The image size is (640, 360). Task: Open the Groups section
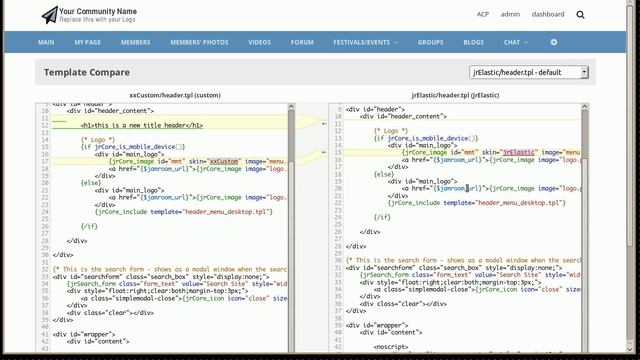click(x=430, y=42)
